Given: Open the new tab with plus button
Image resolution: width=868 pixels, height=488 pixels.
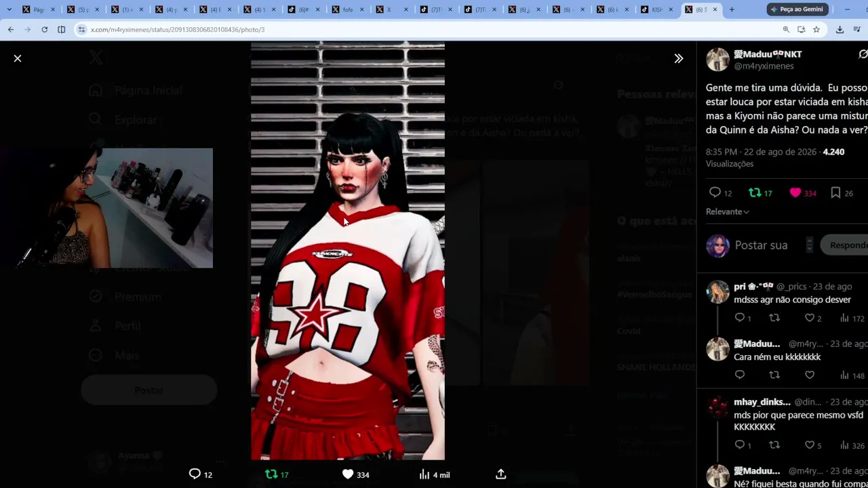Looking at the screenshot, I should (x=732, y=9).
